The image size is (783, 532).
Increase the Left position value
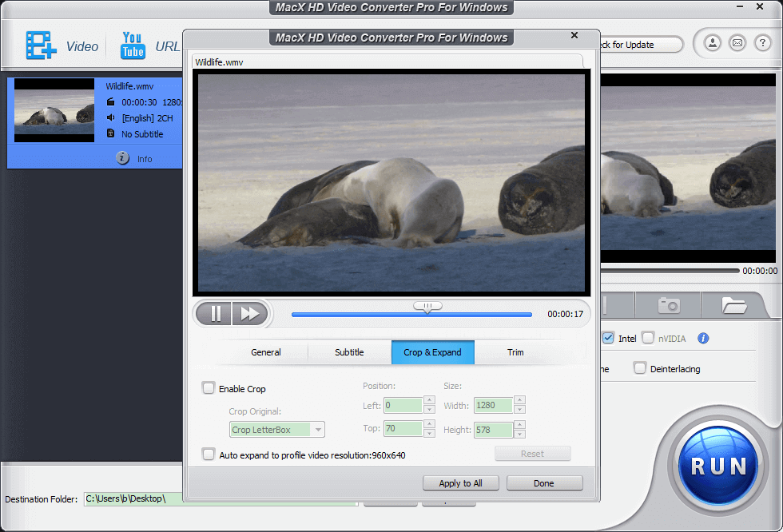point(430,400)
